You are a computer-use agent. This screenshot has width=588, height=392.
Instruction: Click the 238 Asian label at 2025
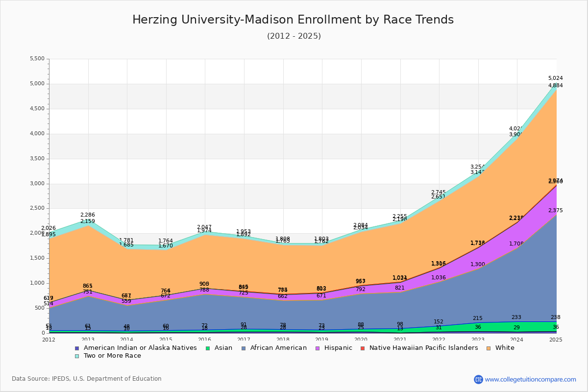pos(556,318)
